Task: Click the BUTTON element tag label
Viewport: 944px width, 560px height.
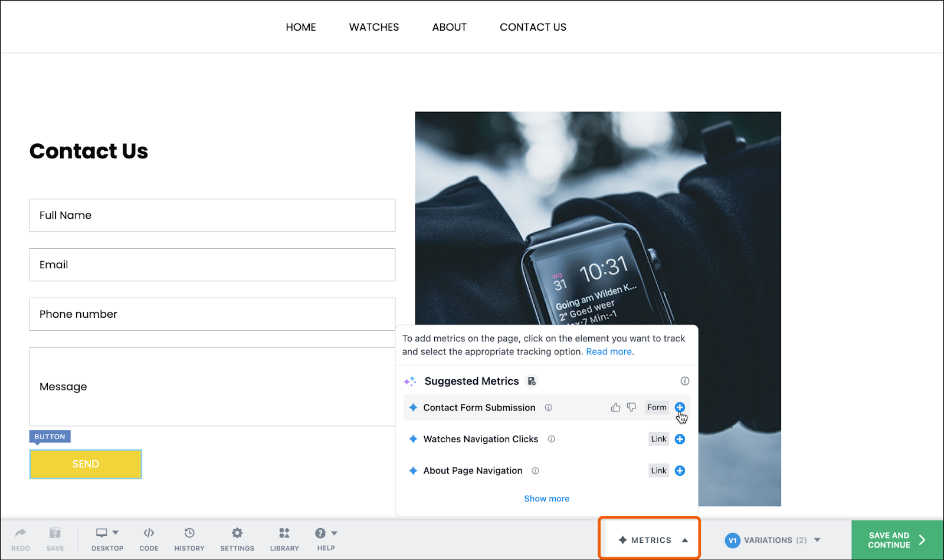Action: tap(50, 437)
